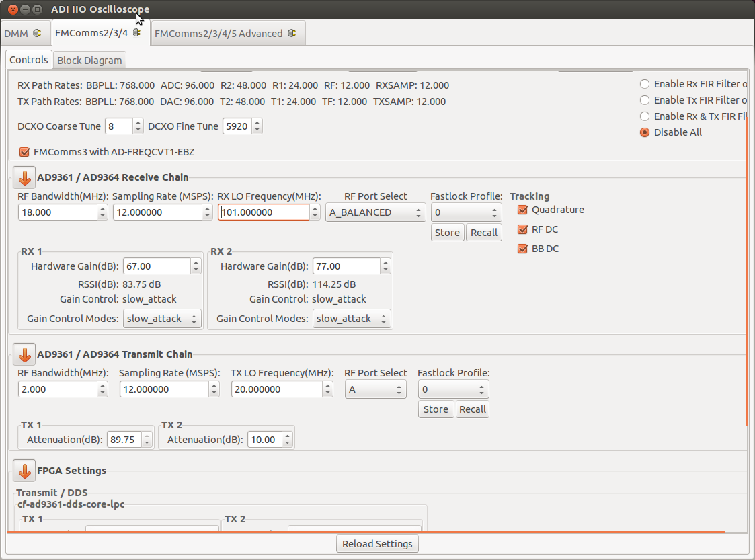Click the RX 2 Hardware Gain field
Viewport: 755px width, 560px height.
[x=347, y=266]
